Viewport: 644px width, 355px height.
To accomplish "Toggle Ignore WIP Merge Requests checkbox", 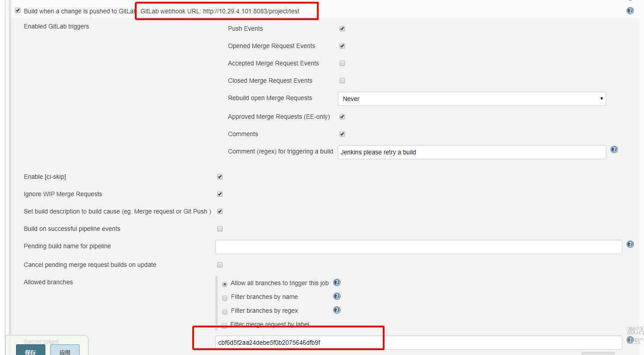I will [220, 194].
